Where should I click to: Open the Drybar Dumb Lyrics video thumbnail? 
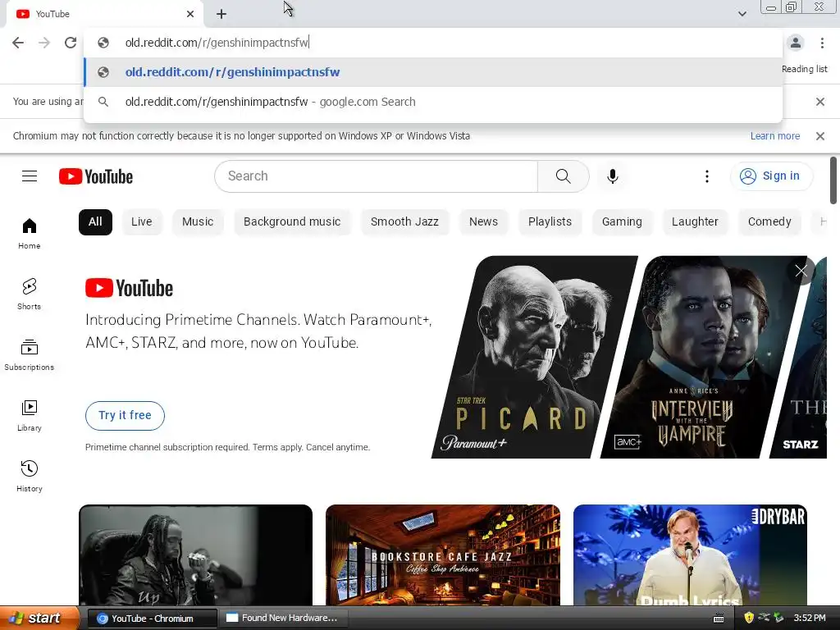[690, 555]
